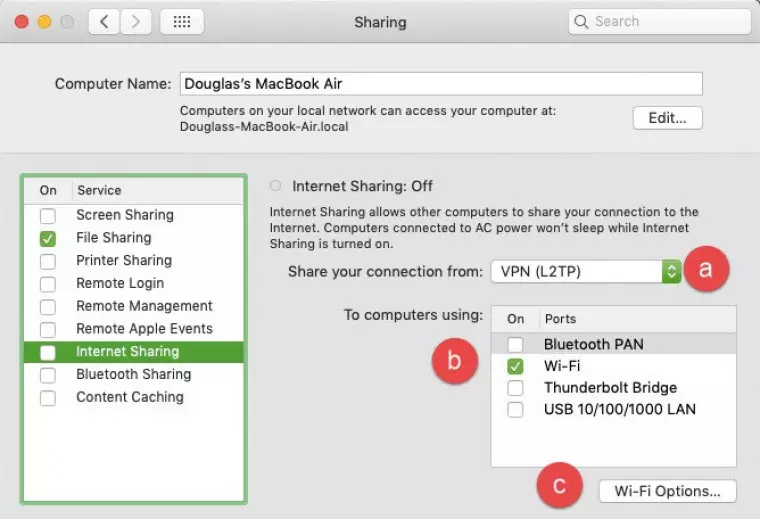The width and height of the screenshot is (760, 519).
Task: Open Wi-Fi Options... button
Action: tap(667, 491)
